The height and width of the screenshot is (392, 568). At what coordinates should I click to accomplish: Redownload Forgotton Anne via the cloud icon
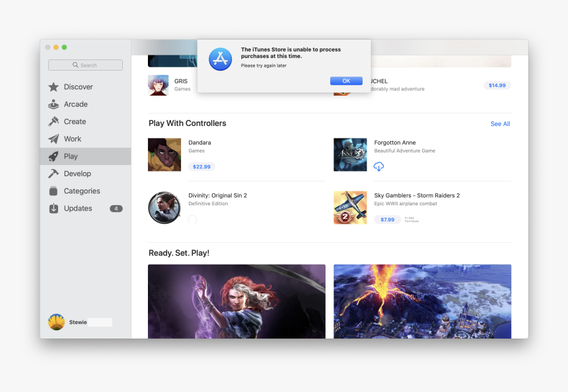pyautogui.click(x=378, y=166)
